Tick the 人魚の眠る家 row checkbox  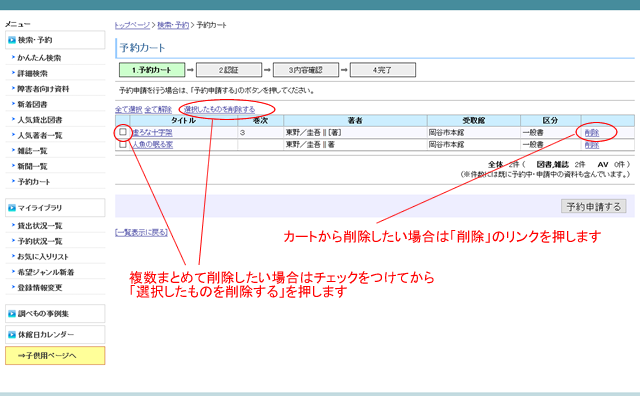pos(123,144)
